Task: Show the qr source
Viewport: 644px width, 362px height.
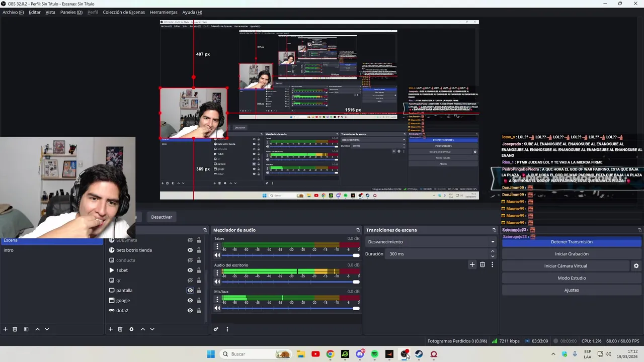Action: click(190, 280)
